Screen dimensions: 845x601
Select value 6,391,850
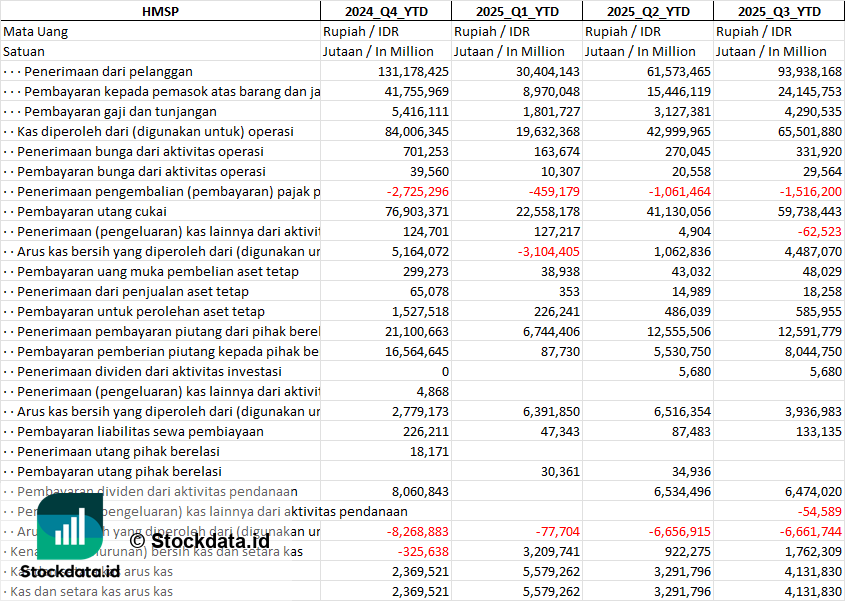(551, 411)
